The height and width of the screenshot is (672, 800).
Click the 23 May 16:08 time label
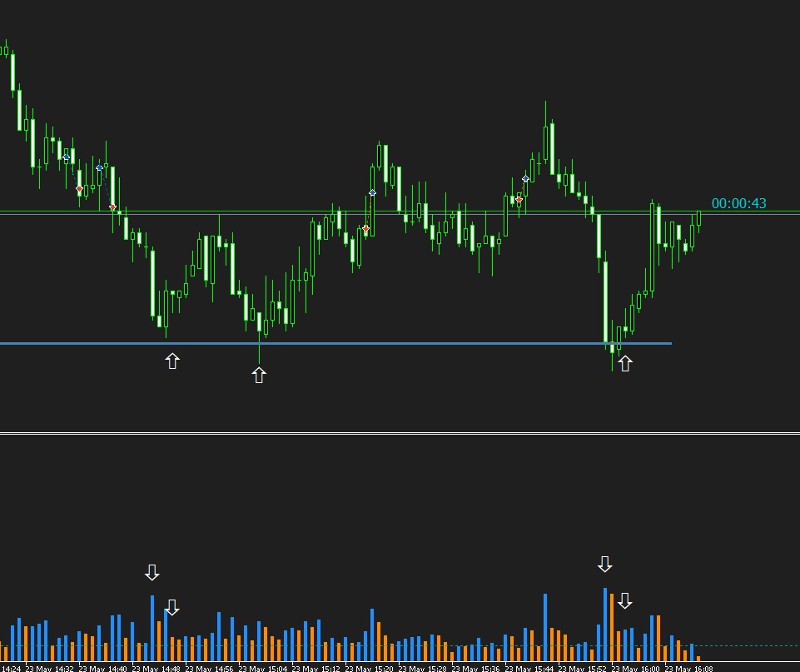tap(688, 669)
